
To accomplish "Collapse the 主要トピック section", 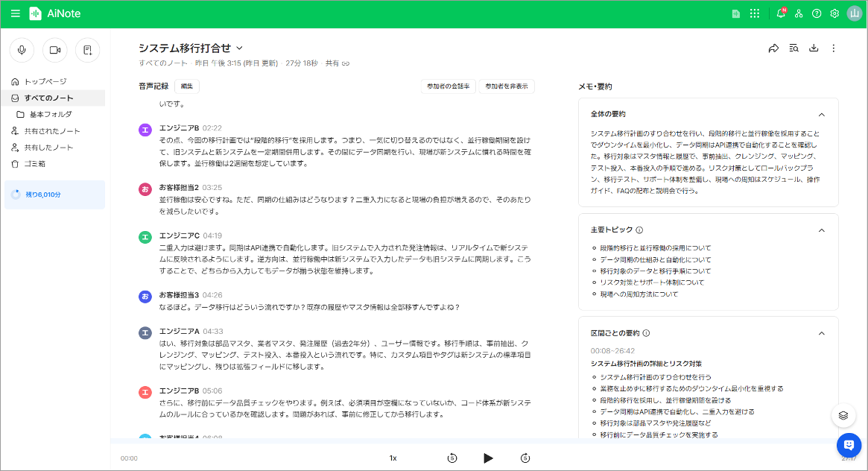I will [821, 230].
